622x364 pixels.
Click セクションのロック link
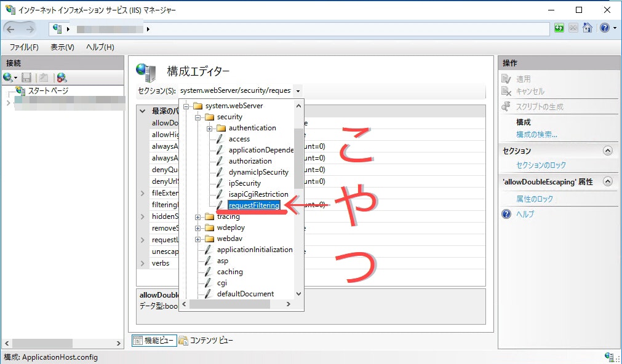pyautogui.click(x=541, y=165)
